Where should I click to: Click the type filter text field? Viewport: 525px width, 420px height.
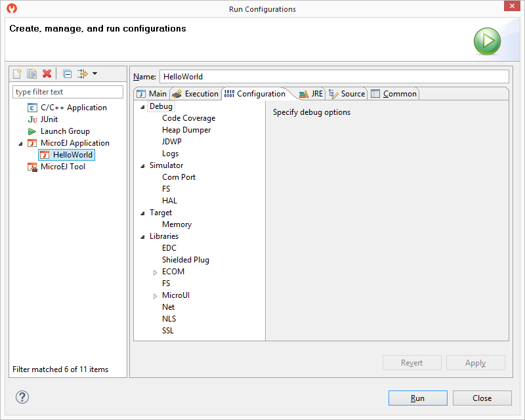68,92
